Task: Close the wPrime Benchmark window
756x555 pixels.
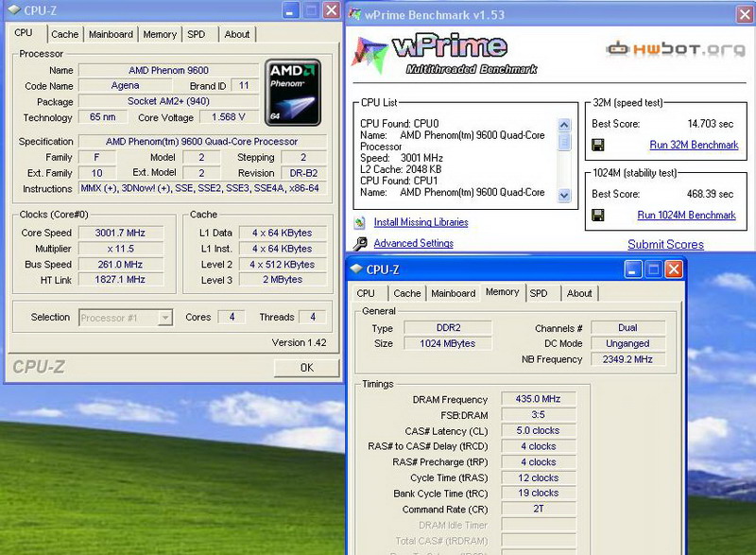Action: (745, 14)
